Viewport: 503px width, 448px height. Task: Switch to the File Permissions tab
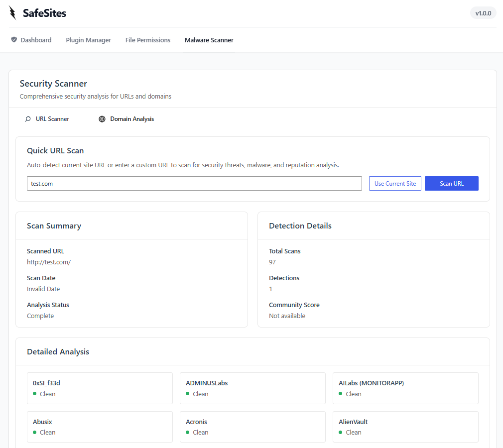click(x=148, y=40)
